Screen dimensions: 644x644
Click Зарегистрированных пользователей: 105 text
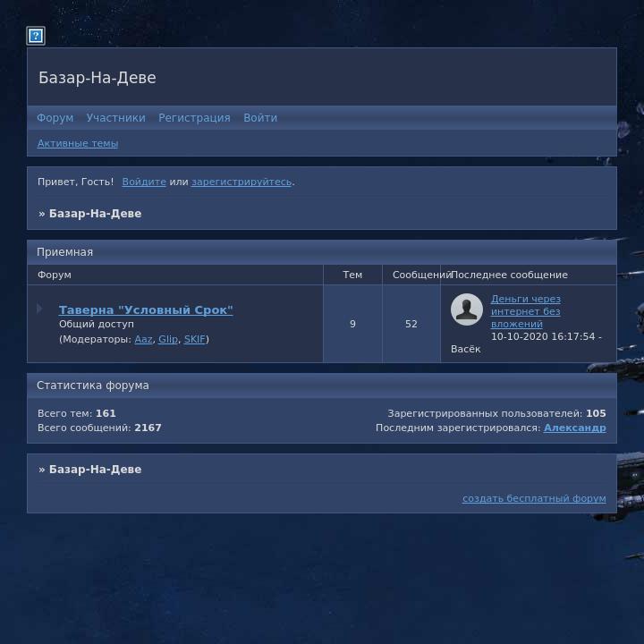point(496,413)
